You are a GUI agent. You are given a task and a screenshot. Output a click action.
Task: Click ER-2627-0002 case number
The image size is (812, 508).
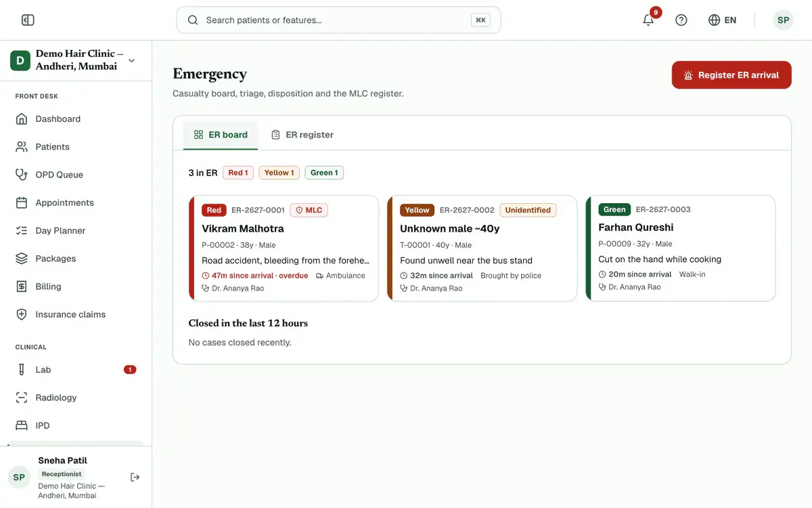[467, 210]
